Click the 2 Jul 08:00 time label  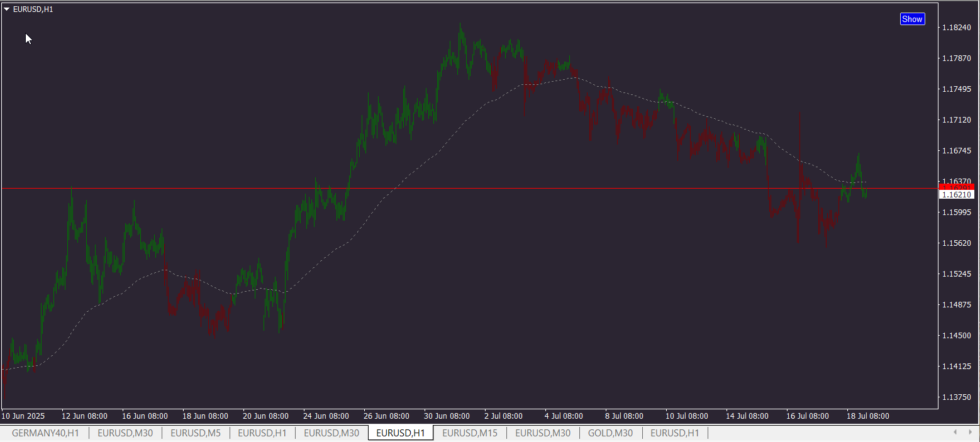tap(503, 416)
